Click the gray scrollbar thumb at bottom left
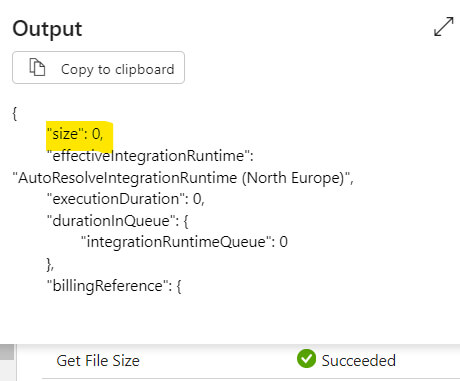Image resolution: width=460 pixels, height=381 pixels. (7, 352)
